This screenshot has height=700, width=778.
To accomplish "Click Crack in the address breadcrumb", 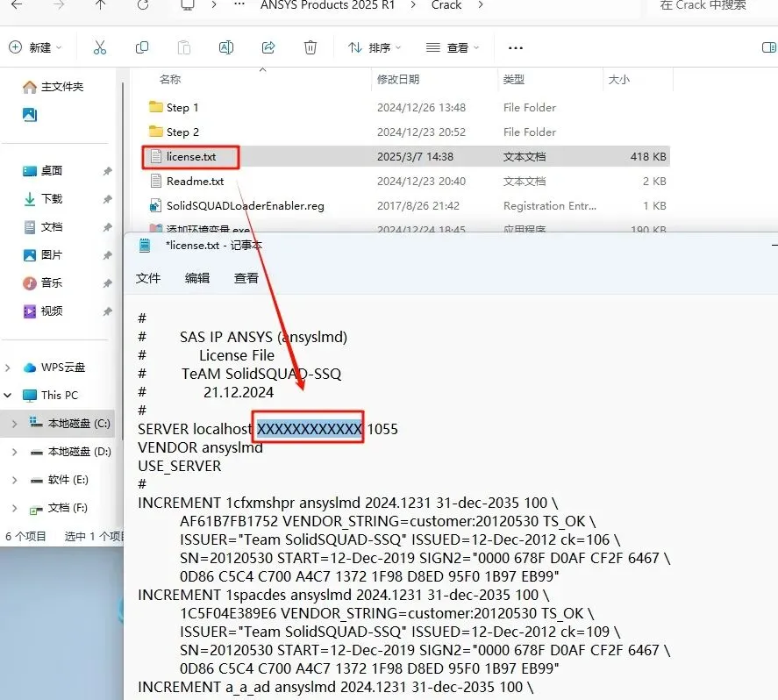I will click(x=446, y=5).
